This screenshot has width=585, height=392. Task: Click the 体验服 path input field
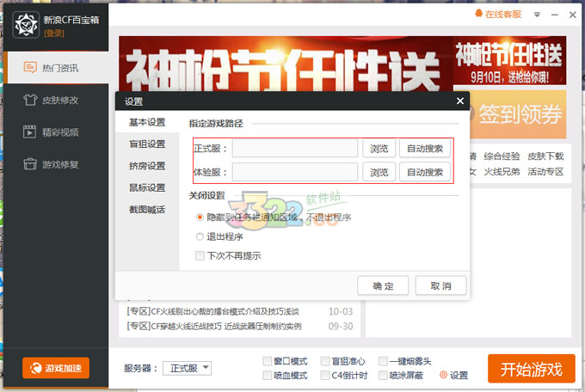294,172
